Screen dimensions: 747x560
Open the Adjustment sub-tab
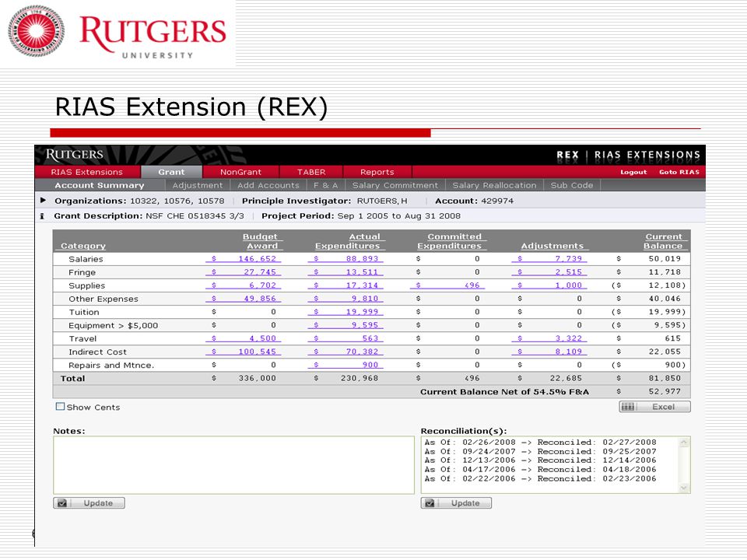tap(197, 185)
